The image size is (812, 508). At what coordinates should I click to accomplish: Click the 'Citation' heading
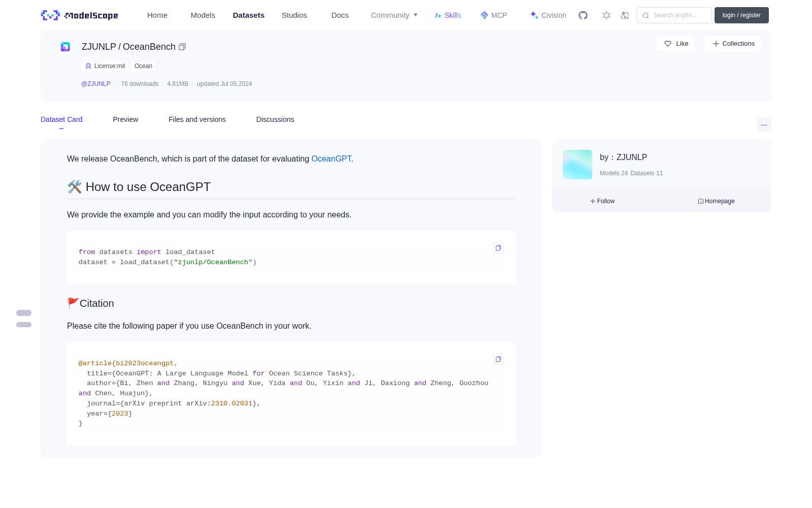91,303
